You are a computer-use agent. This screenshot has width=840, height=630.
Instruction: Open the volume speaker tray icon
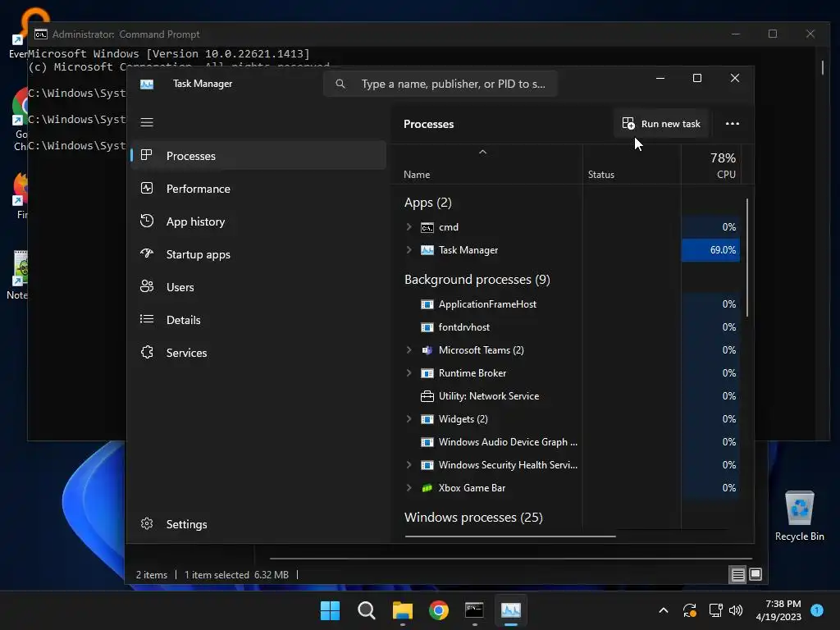click(736, 610)
